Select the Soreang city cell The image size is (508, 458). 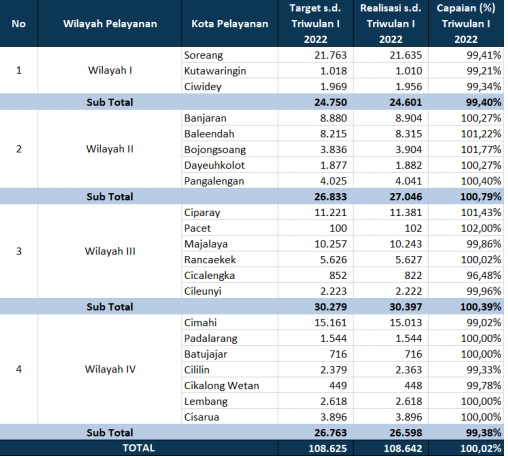pos(230,55)
